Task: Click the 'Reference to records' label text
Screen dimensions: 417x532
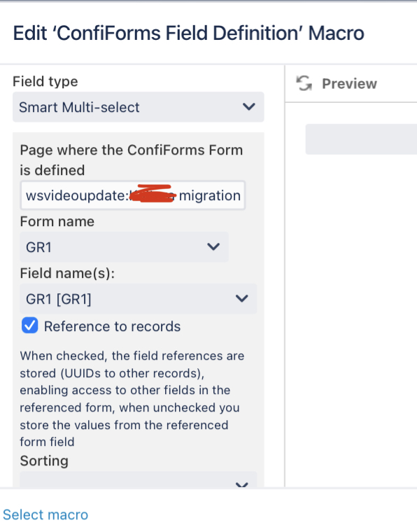Action: tap(112, 326)
